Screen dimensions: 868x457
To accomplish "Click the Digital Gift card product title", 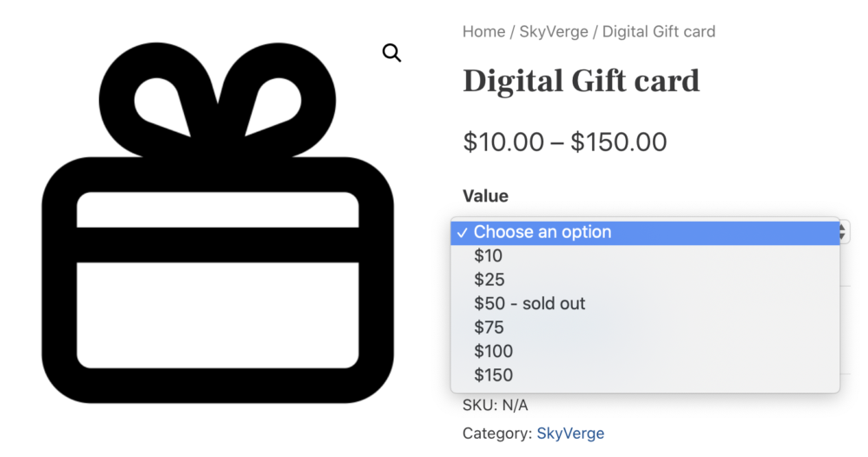I will (582, 82).
